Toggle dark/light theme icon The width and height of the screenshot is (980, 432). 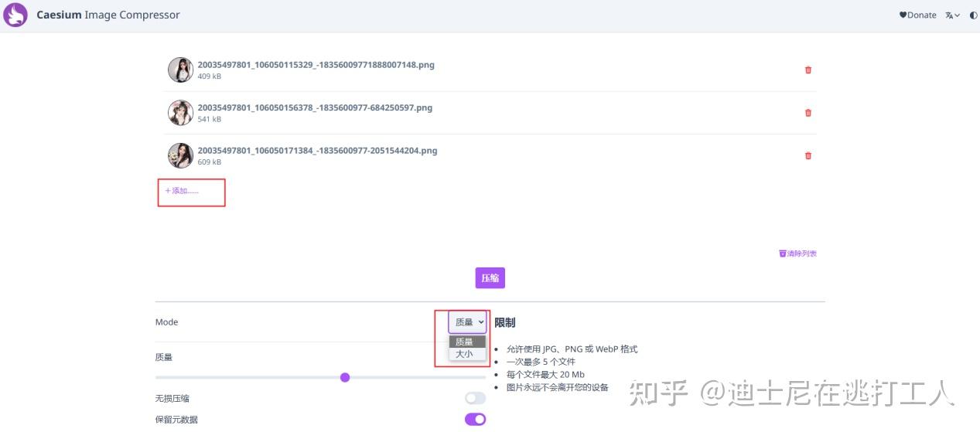973,15
